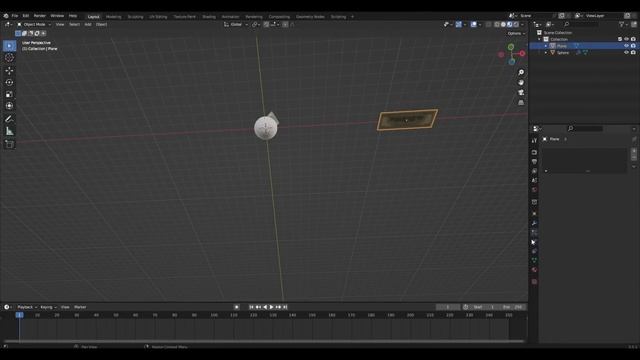This screenshot has width=640, height=360.
Task: Select the Cursor tool
Action: tap(9, 58)
